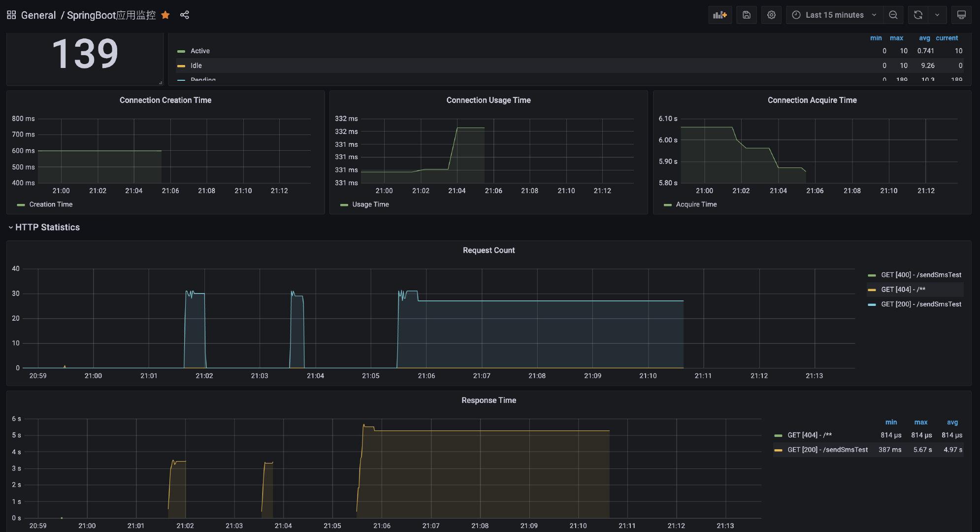980x532 pixels.
Task: Open the Request Count panel title menu
Action: 489,250
